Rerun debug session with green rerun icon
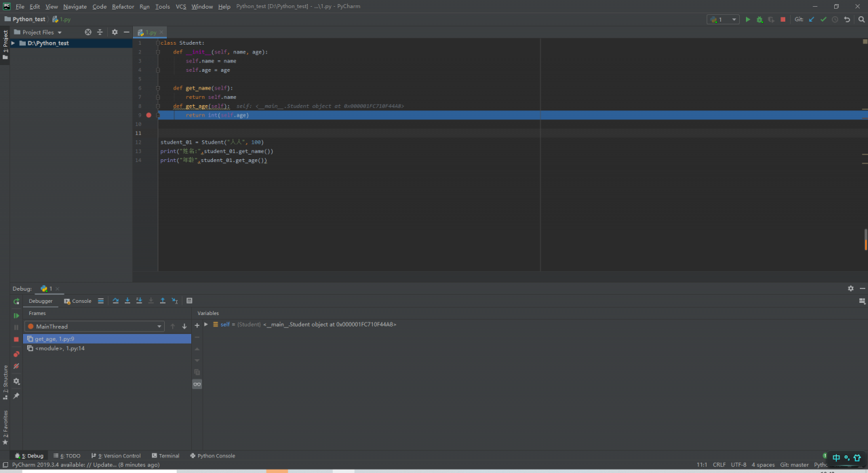This screenshot has width=868, height=473. point(16,302)
